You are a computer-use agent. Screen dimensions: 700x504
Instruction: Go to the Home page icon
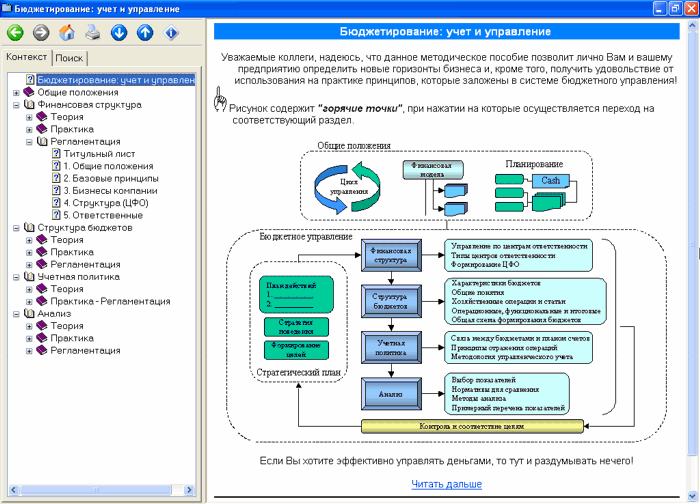pos(67,33)
